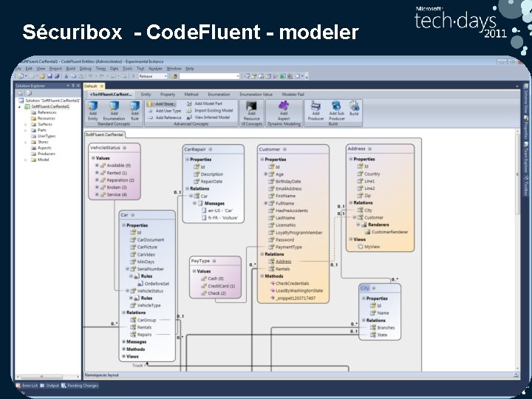Expand the Available (0) enumeration value
The width and height of the screenshot is (532, 399).
click(97, 166)
